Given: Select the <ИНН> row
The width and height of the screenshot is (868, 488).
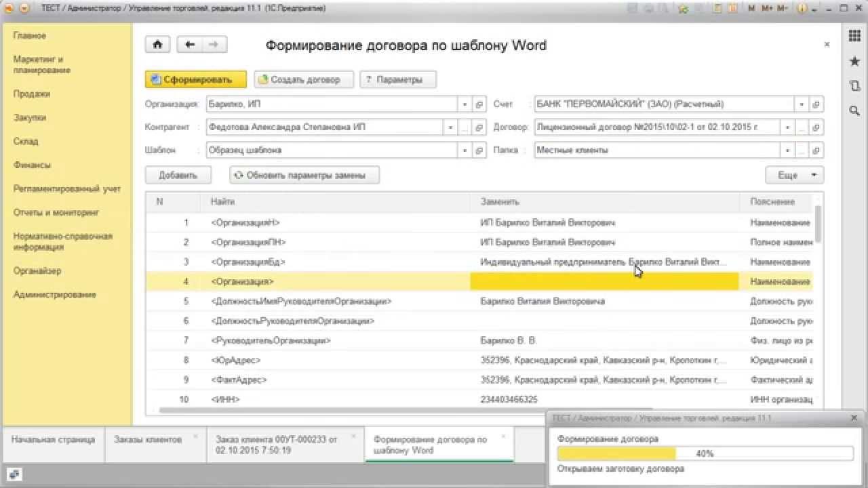Looking at the screenshot, I should point(479,399).
